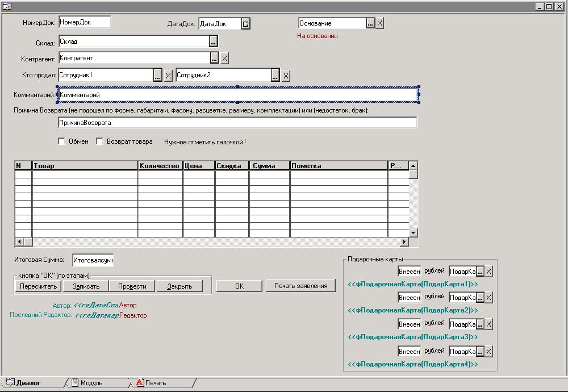Screen dimensions: 568x392
Task: Select the Комментарий input field
Action: click(x=238, y=95)
